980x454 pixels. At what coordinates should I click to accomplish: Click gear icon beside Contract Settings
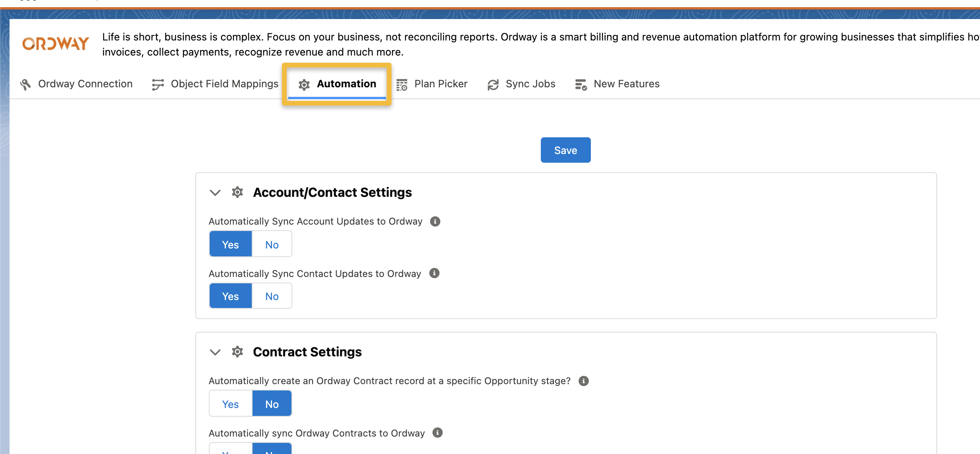click(237, 352)
